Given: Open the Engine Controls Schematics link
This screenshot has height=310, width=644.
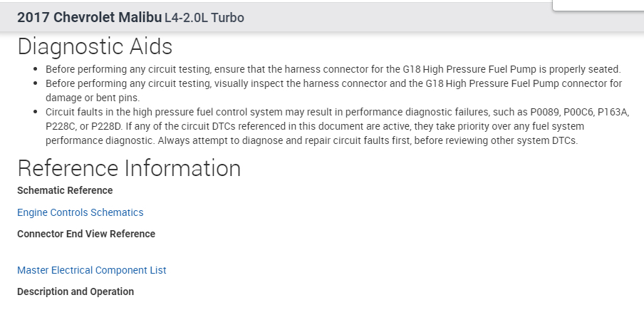Looking at the screenshot, I should click(80, 212).
